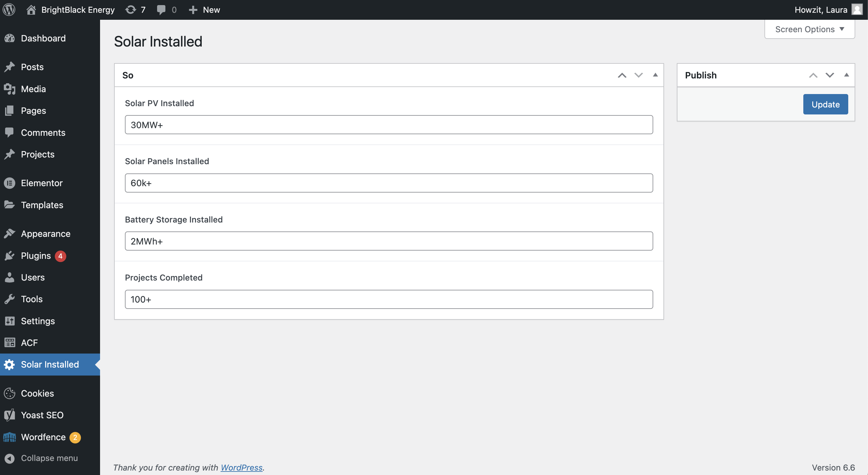Screen dimensions: 868x475
Task: Toggle the So panel collapse triangle
Action: tap(655, 75)
